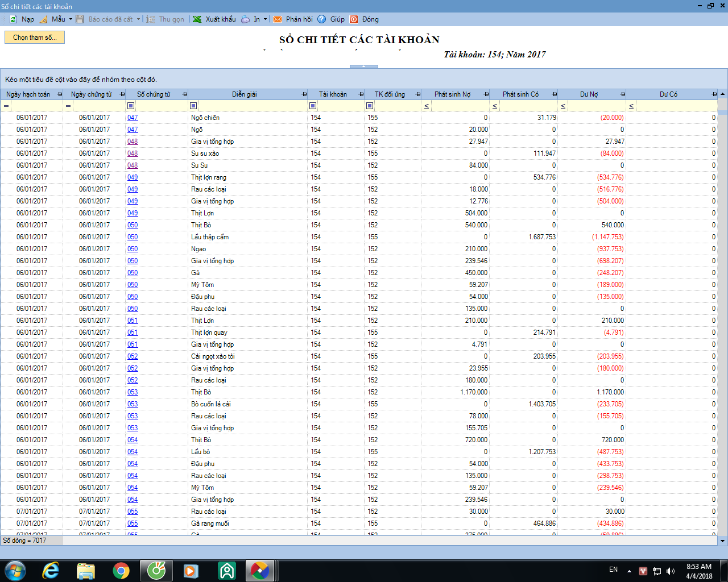Click the Windows Start button
Image resolution: width=728 pixels, height=582 pixels.
click(15, 571)
